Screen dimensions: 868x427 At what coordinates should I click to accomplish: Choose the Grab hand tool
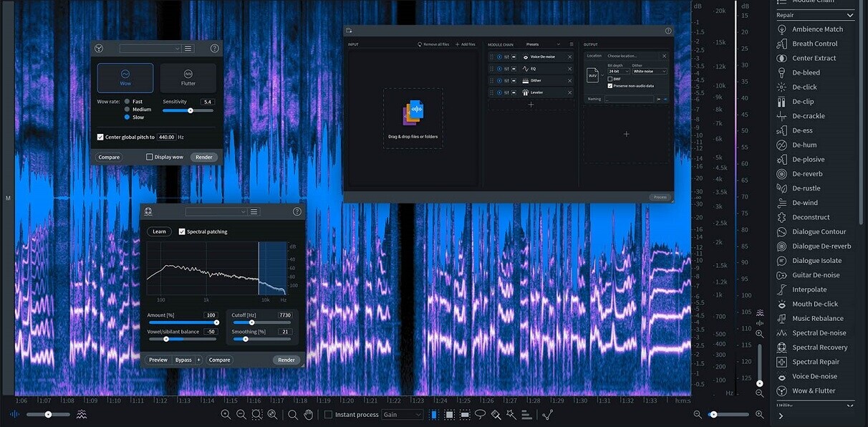309,415
